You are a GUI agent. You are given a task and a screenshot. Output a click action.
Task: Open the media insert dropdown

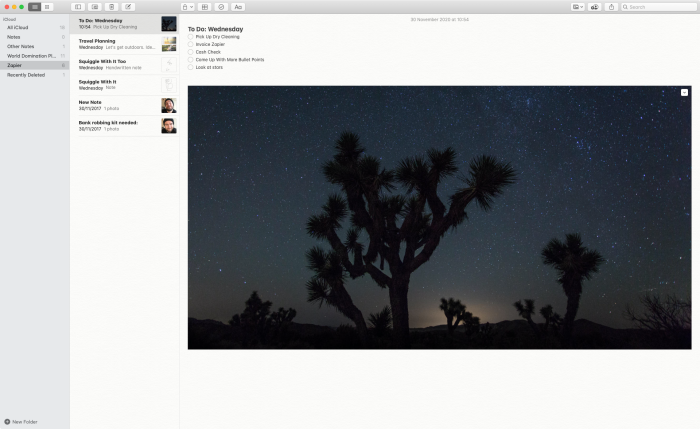point(578,7)
